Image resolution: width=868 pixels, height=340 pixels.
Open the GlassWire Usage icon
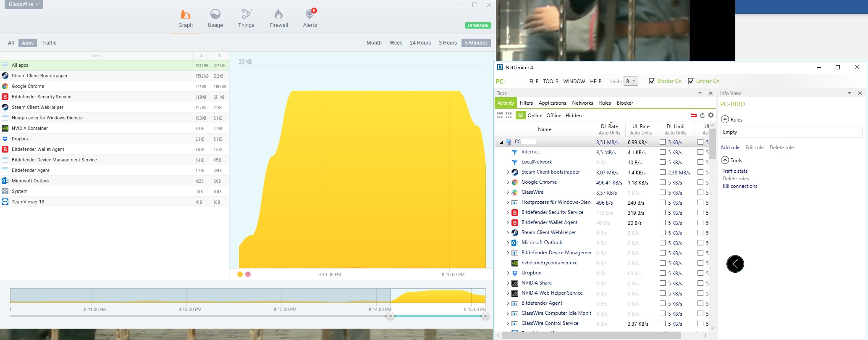coord(215,15)
